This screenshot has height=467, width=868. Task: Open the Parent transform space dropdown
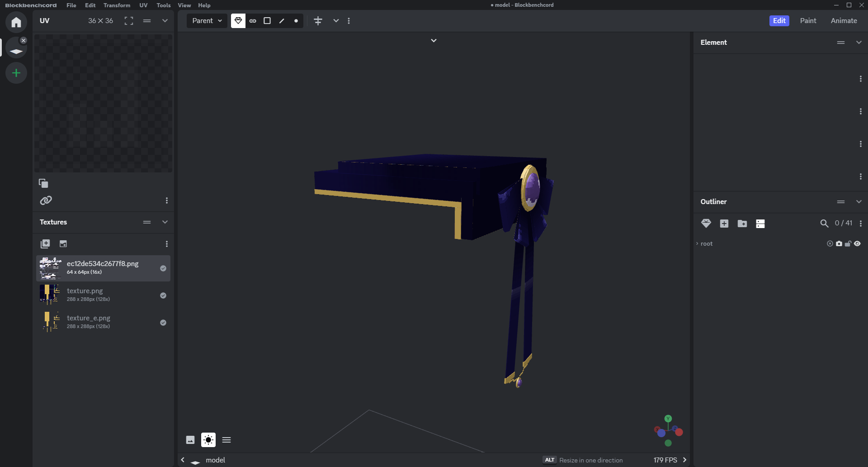207,21
